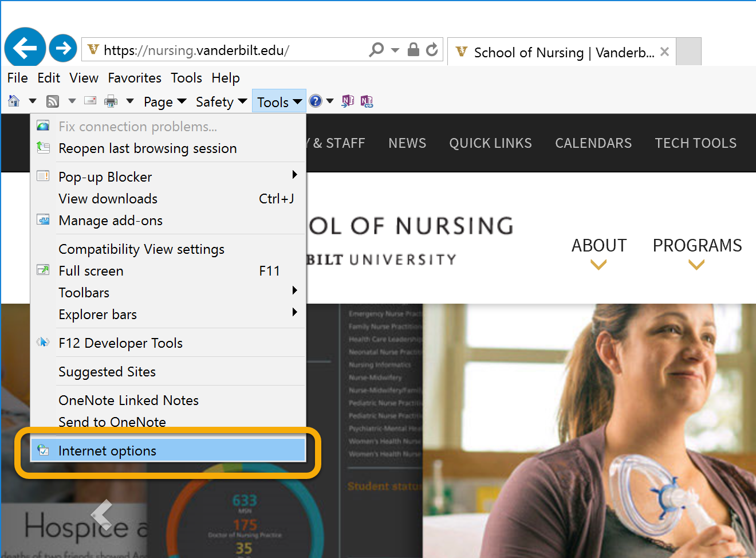The height and width of the screenshot is (558, 756).
Task: Open the Explorer bars submenu
Action: coord(168,315)
